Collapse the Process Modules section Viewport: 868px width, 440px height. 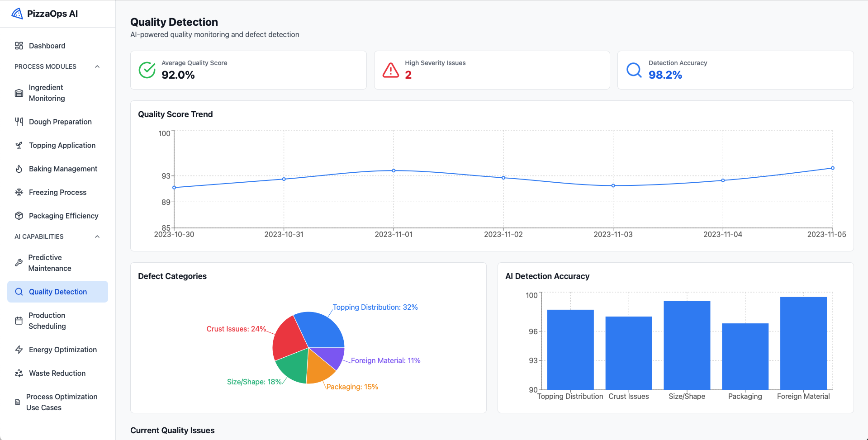point(97,66)
